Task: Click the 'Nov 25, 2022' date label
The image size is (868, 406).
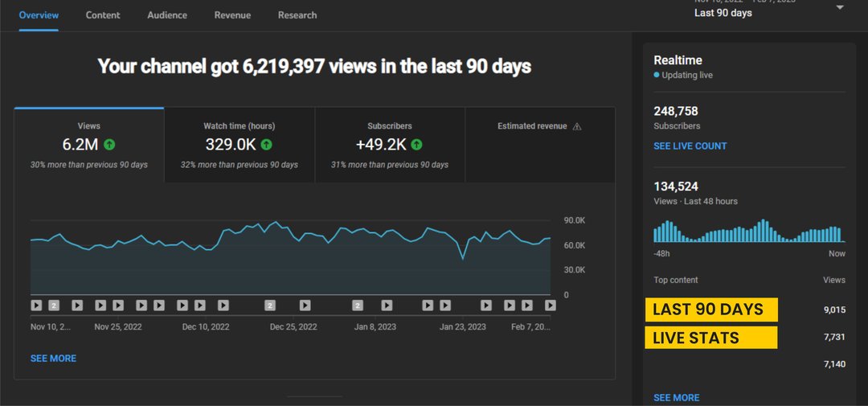Action: [x=118, y=326]
